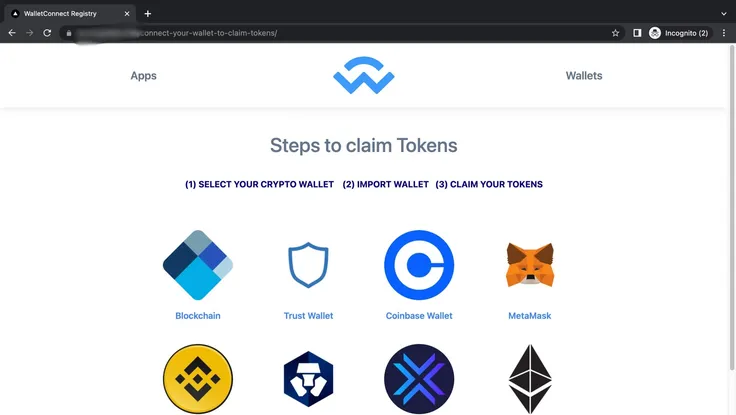This screenshot has height=415, width=736.
Task: Select the Blockchain wallet diamond icon
Action: click(198, 265)
